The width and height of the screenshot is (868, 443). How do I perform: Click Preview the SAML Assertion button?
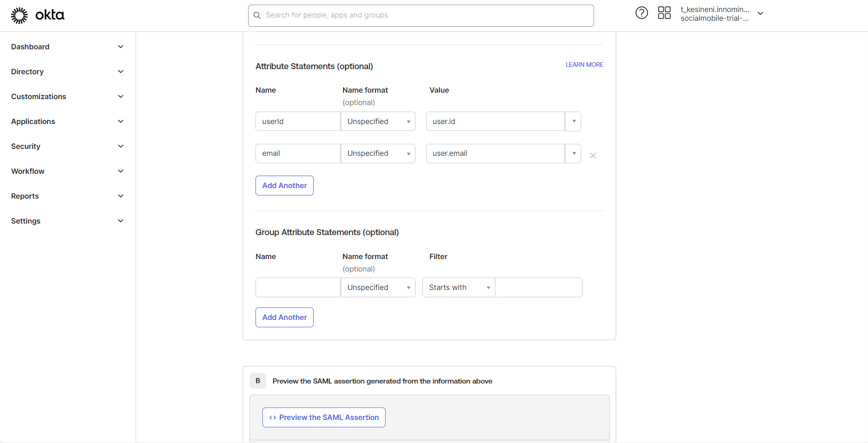[x=324, y=418]
